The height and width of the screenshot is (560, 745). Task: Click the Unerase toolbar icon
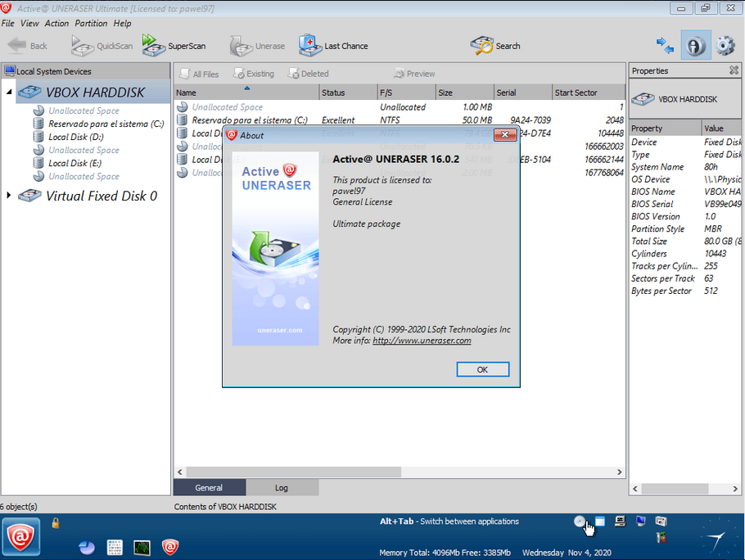241,47
